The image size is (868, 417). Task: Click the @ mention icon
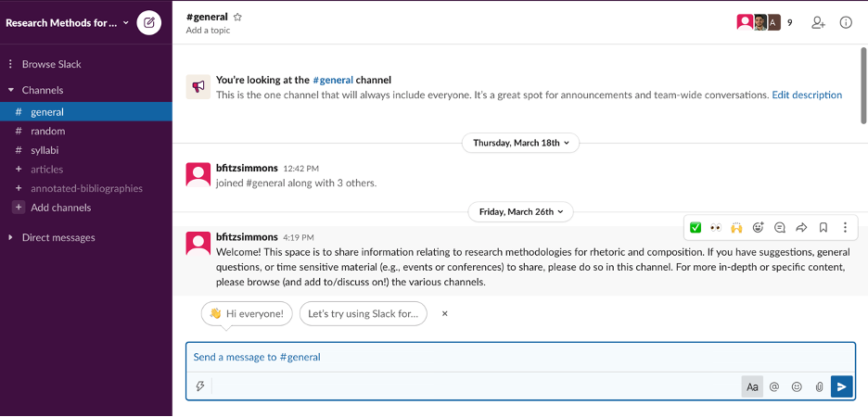(x=774, y=386)
